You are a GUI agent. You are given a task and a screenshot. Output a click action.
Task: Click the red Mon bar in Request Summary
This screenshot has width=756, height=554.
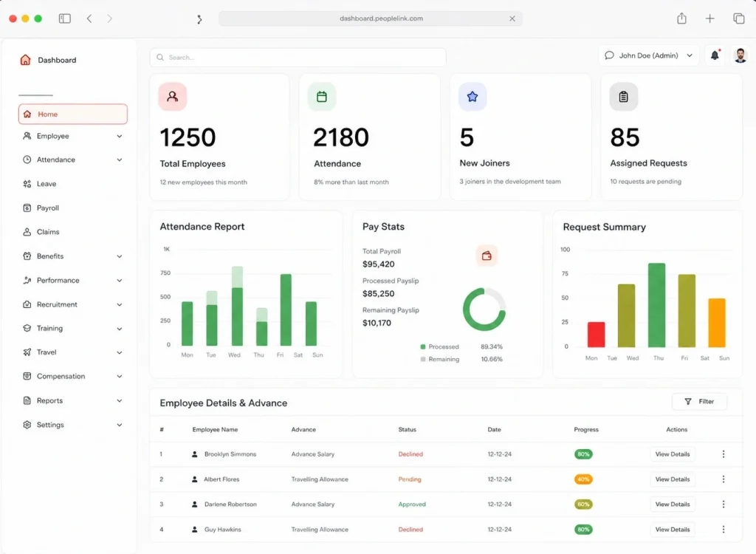tap(596, 335)
